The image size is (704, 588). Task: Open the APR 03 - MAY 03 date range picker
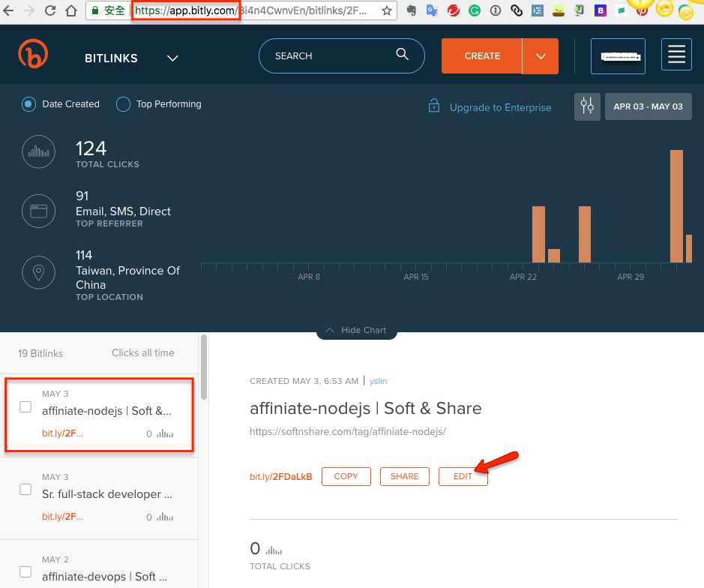(x=648, y=106)
